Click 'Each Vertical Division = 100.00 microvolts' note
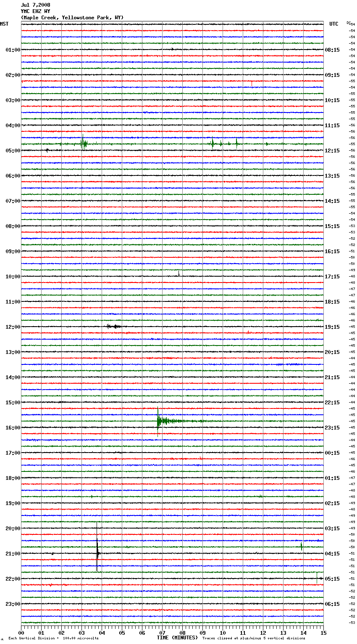The height and width of the screenshot is (644, 357). (54, 639)
